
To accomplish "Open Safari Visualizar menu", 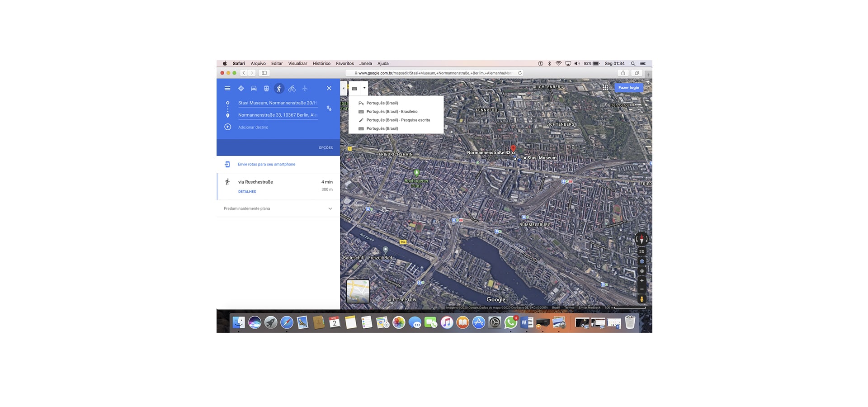I will coord(297,64).
